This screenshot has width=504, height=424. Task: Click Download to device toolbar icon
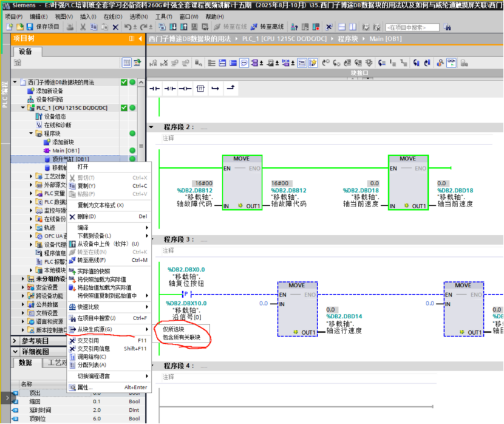click(x=173, y=27)
